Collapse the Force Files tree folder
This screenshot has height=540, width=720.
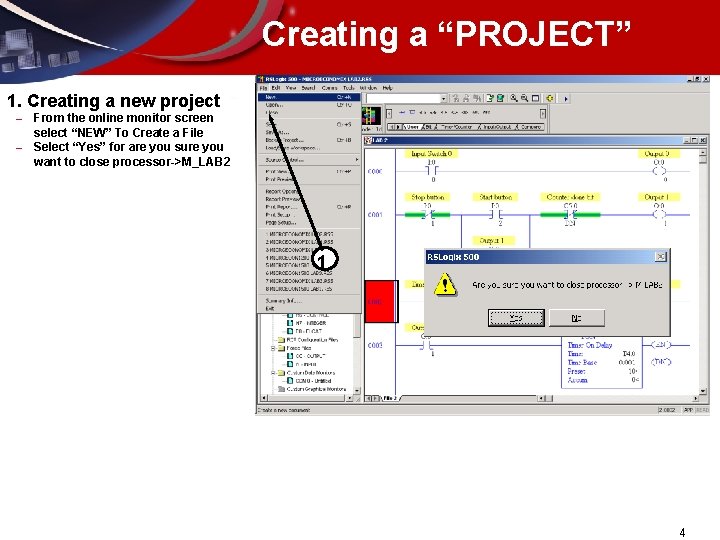273,348
